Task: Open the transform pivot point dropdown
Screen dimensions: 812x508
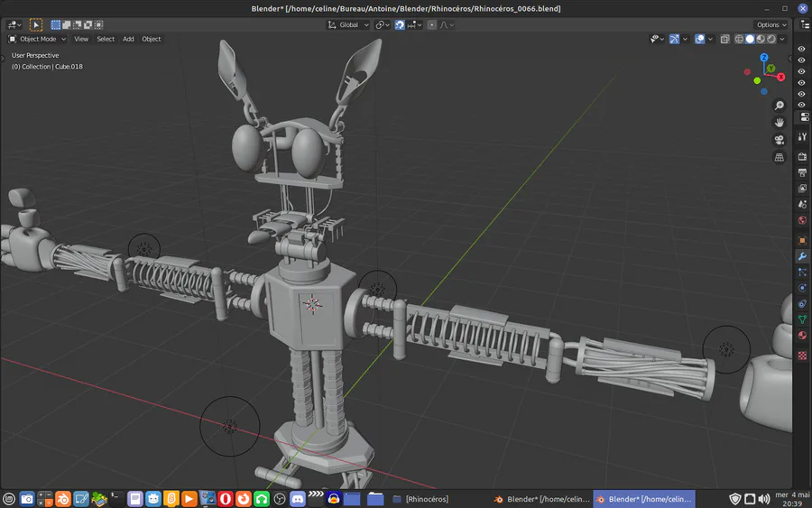Action: pyautogui.click(x=383, y=25)
